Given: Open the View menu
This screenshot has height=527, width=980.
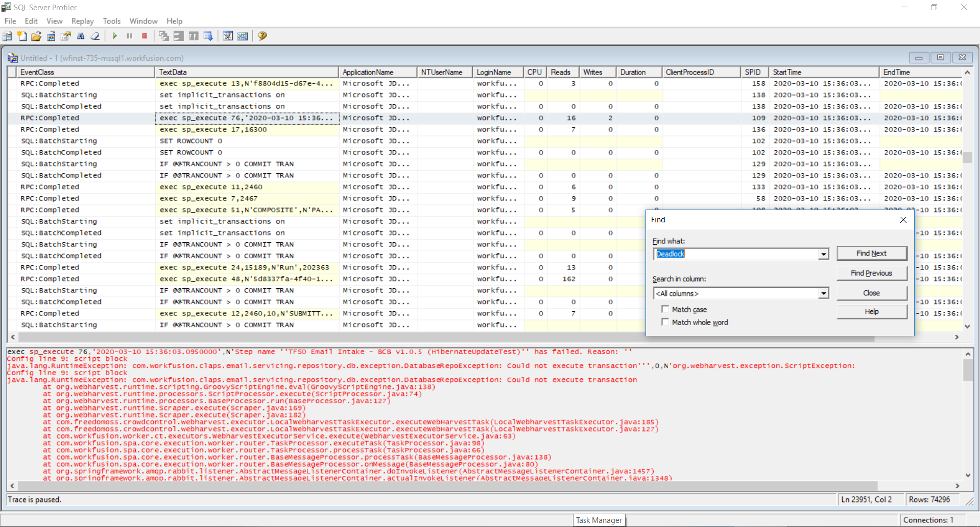Looking at the screenshot, I should (x=55, y=21).
